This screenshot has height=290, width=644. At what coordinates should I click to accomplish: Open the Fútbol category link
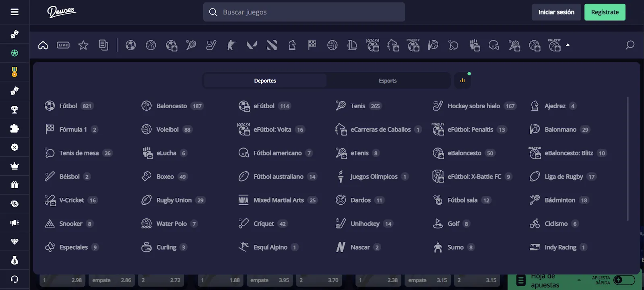[x=68, y=106]
